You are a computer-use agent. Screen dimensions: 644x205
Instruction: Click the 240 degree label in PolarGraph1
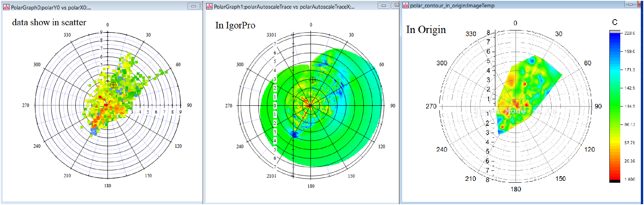tap(240, 147)
